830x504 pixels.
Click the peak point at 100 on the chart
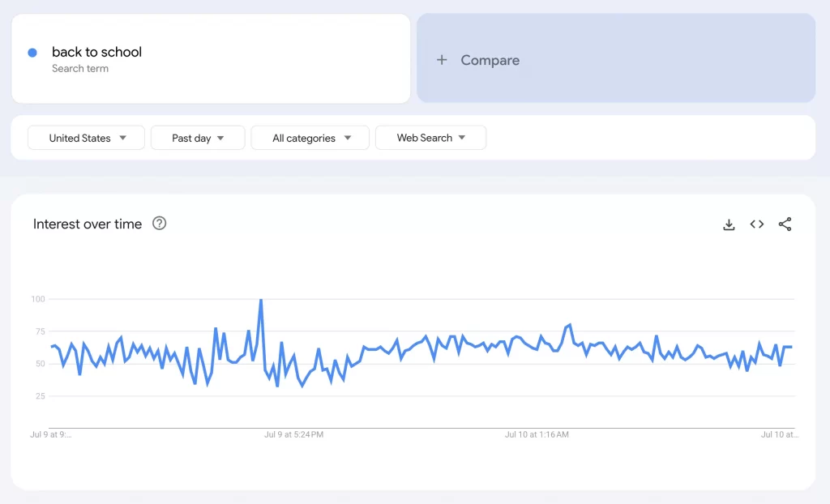point(261,300)
